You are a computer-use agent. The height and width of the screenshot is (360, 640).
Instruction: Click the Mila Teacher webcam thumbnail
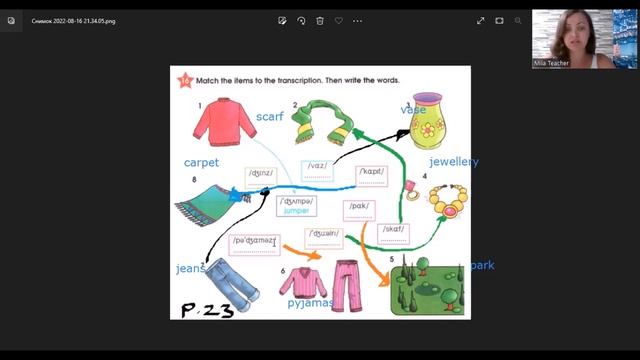click(584, 39)
